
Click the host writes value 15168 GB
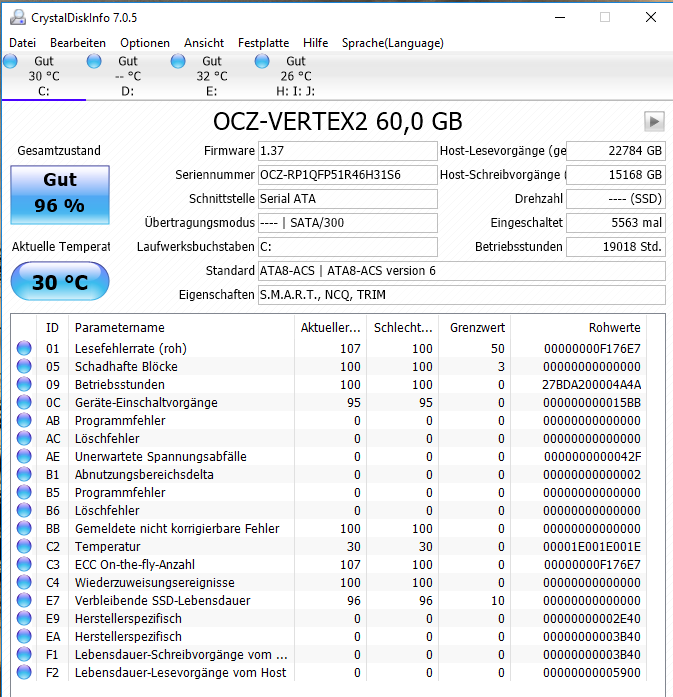(x=616, y=175)
